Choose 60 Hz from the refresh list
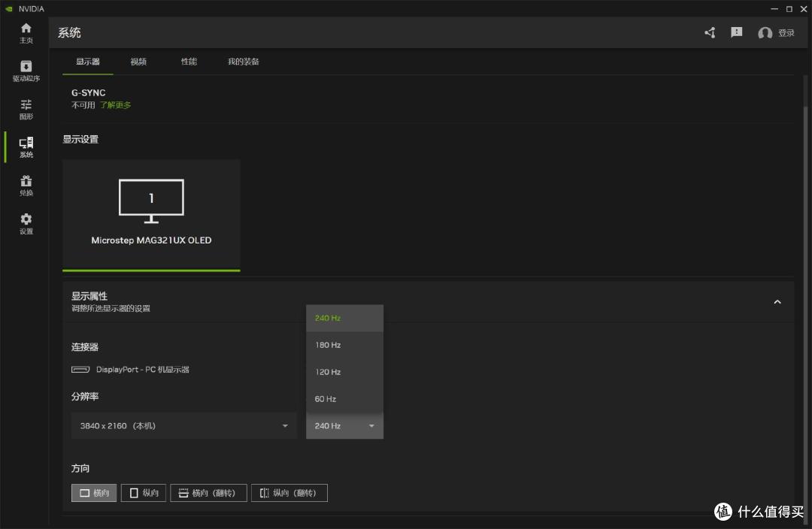The height and width of the screenshot is (529, 812). coord(344,398)
